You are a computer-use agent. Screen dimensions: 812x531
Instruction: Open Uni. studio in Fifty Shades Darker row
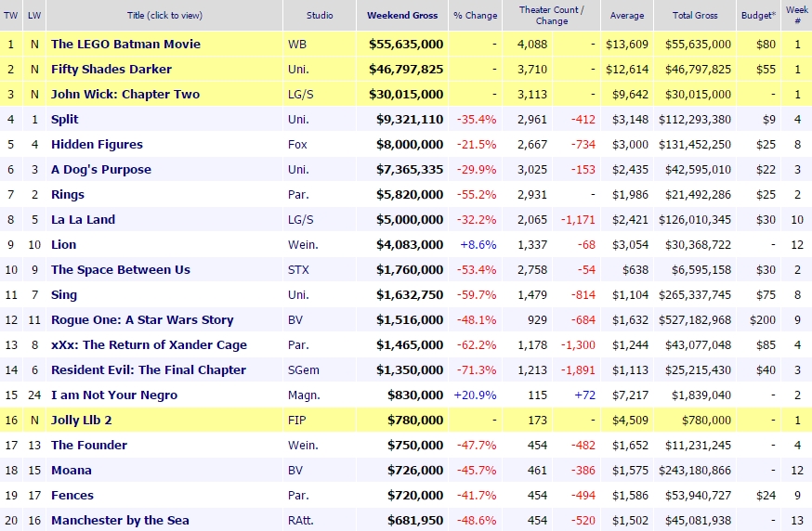298,70
